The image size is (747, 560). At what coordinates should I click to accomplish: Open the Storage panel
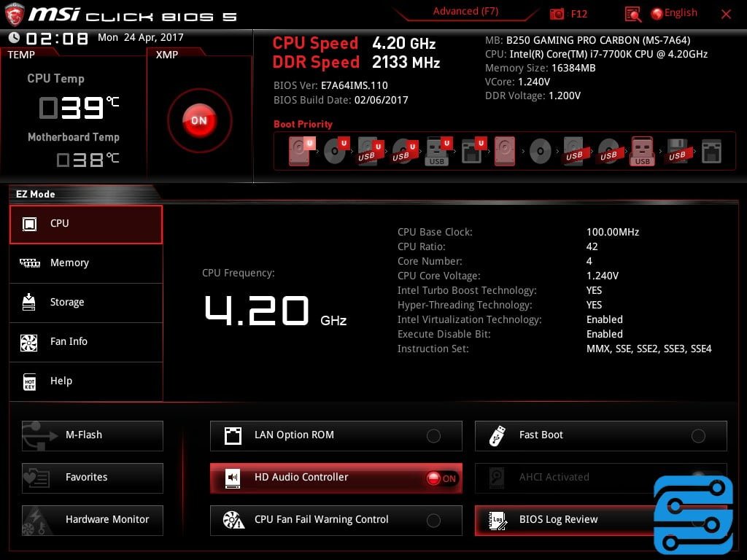tap(85, 302)
